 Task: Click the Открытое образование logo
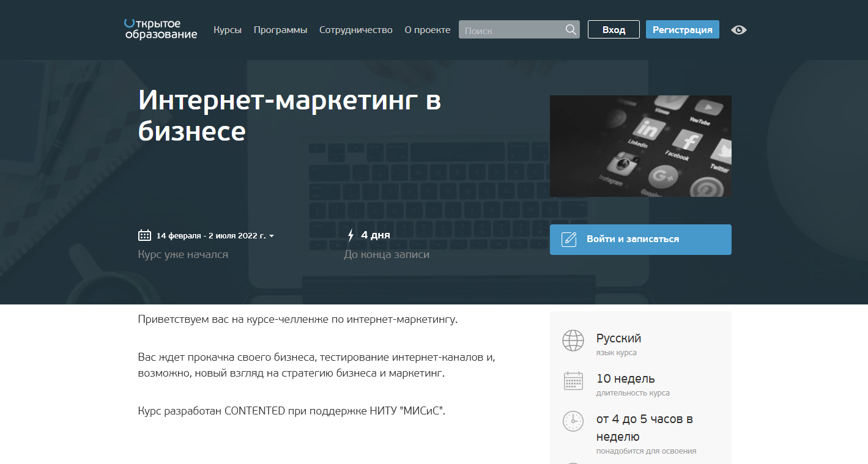[160, 29]
